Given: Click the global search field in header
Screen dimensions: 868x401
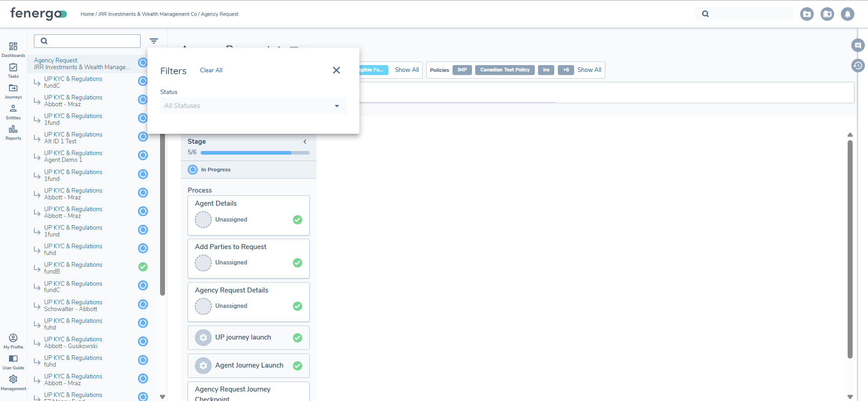Looking at the screenshot, I should 744,14.
